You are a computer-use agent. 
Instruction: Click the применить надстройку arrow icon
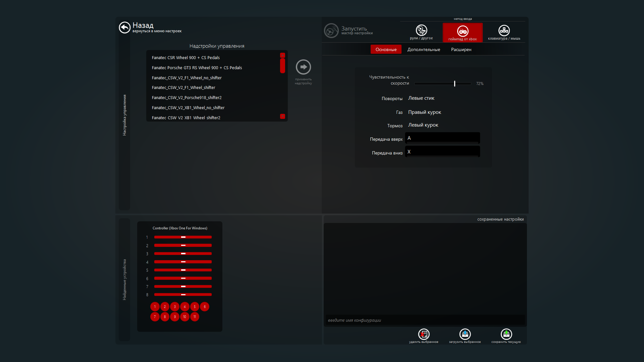pyautogui.click(x=303, y=67)
